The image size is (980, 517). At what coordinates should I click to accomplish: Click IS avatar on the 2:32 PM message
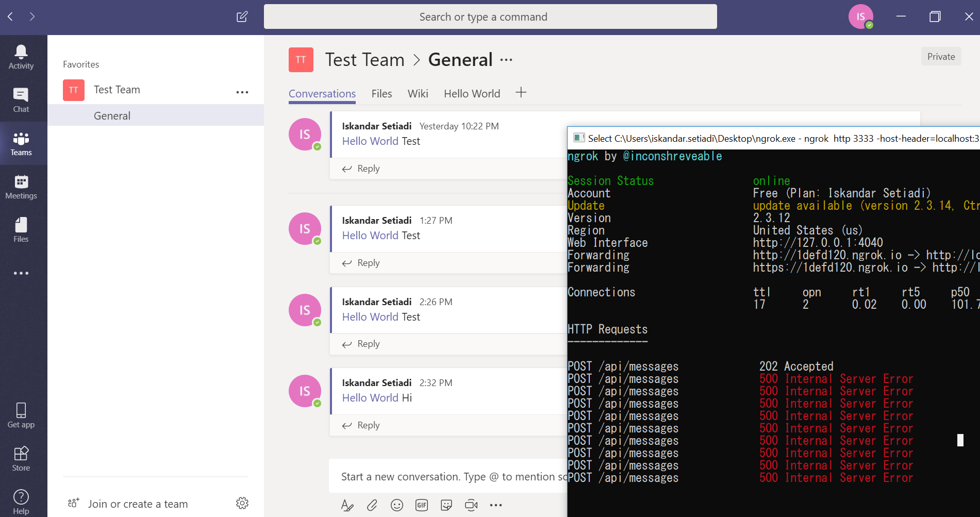[305, 391]
